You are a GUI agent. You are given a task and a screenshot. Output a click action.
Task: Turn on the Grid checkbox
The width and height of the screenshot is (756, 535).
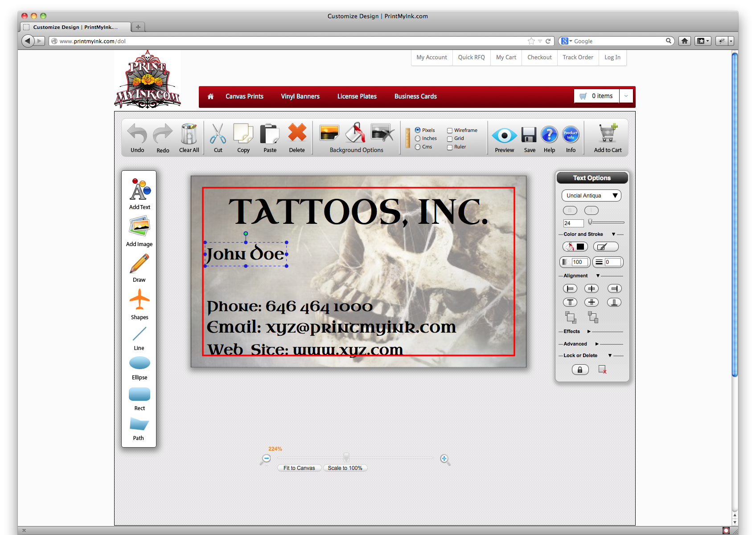(450, 139)
